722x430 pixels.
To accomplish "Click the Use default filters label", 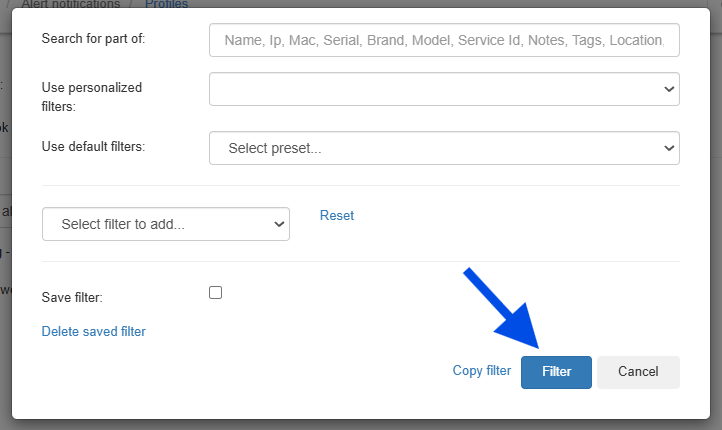I will click(x=94, y=146).
